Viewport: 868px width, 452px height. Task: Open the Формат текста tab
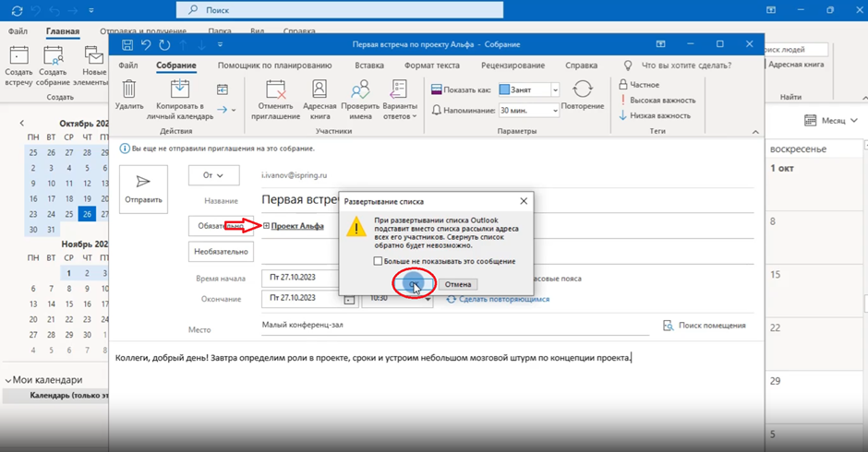(431, 65)
